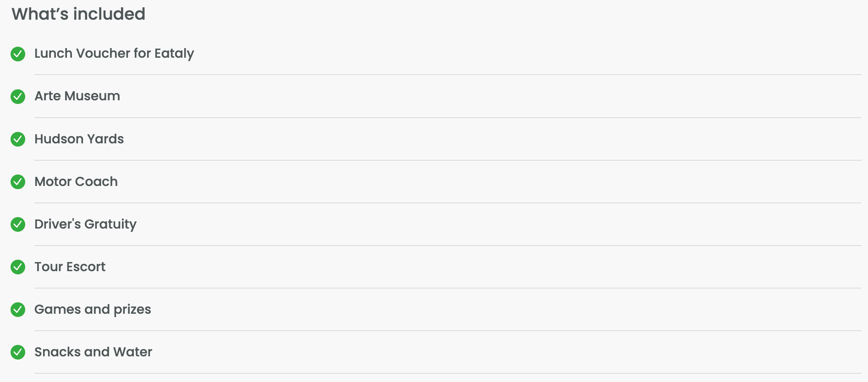Viewport: 868px width, 382px height.
Task: Click the Hudson Yards text
Action: pyautogui.click(x=79, y=139)
